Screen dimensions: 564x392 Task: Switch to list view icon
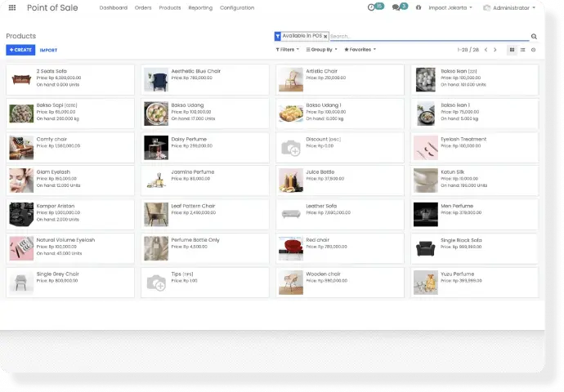(522, 50)
